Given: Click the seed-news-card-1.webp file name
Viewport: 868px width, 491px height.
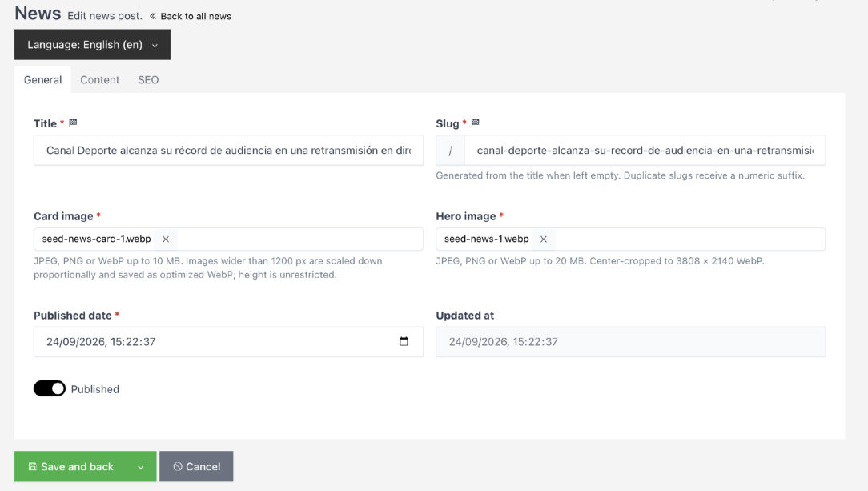Looking at the screenshot, I should click(x=96, y=239).
